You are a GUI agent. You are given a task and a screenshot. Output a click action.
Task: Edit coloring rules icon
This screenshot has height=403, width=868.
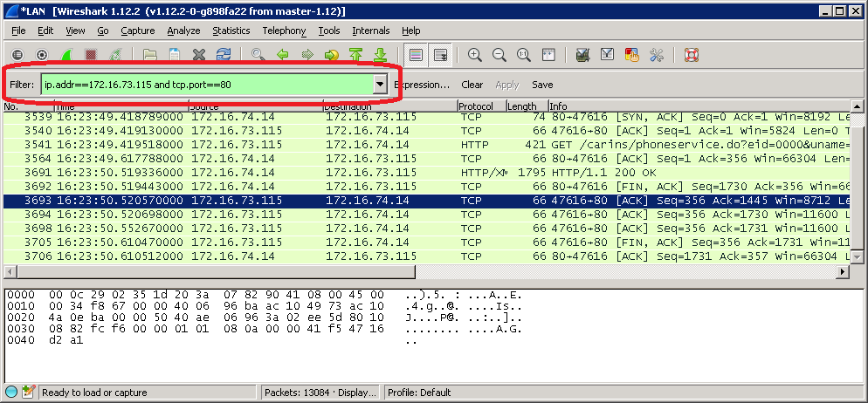(631, 55)
